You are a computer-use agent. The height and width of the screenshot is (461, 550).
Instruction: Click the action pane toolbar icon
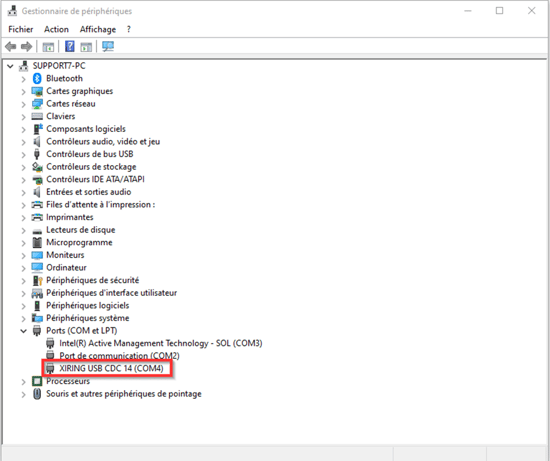(86, 47)
